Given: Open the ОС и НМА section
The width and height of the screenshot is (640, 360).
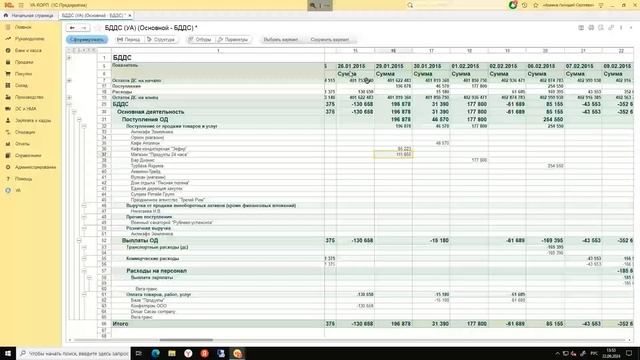Looking at the screenshot, I should pyautogui.click(x=26, y=109).
